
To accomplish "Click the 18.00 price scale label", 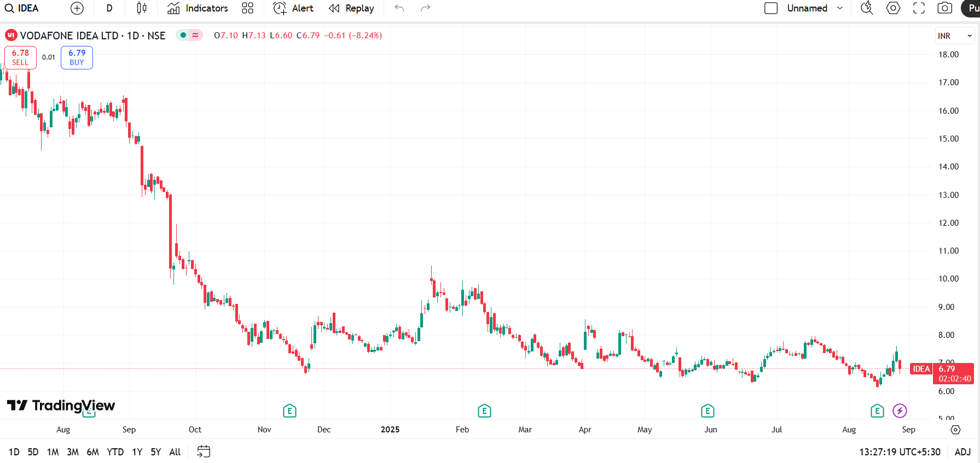I will [949, 55].
